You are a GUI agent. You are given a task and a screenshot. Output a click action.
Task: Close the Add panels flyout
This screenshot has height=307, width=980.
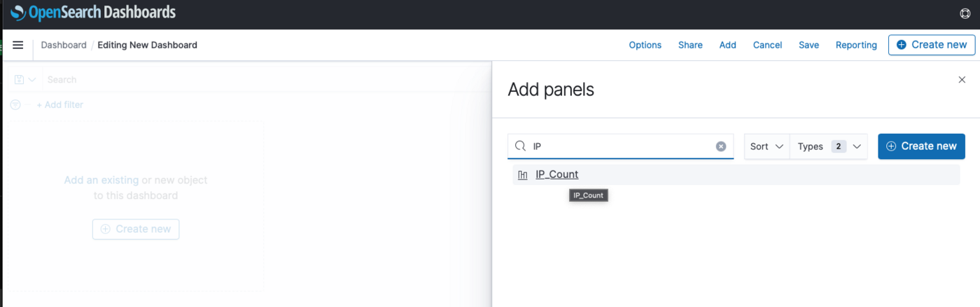click(x=962, y=80)
